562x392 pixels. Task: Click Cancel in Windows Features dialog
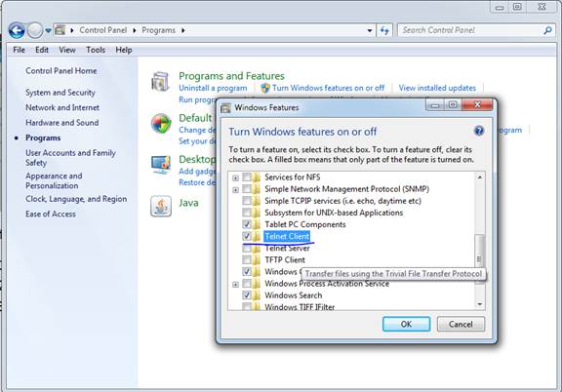coord(461,324)
